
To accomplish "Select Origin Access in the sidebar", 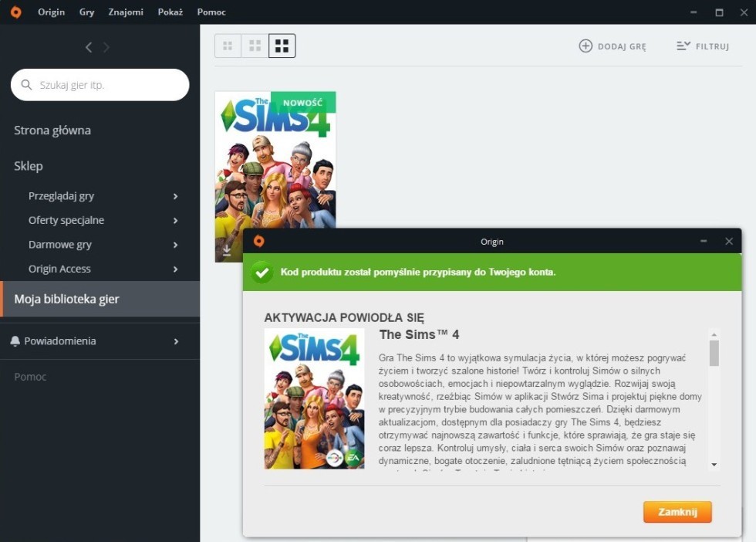I will pyautogui.click(x=59, y=269).
